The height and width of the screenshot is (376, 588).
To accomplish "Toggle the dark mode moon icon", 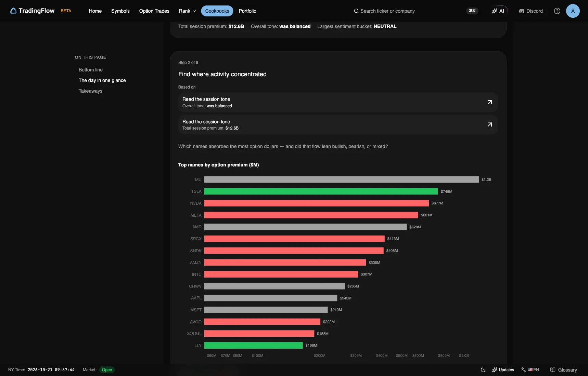I will 483,370.
